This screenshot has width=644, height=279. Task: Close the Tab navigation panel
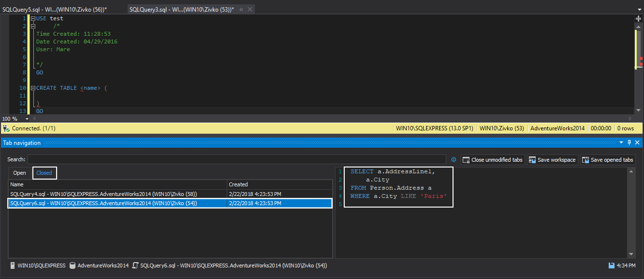(638, 143)
